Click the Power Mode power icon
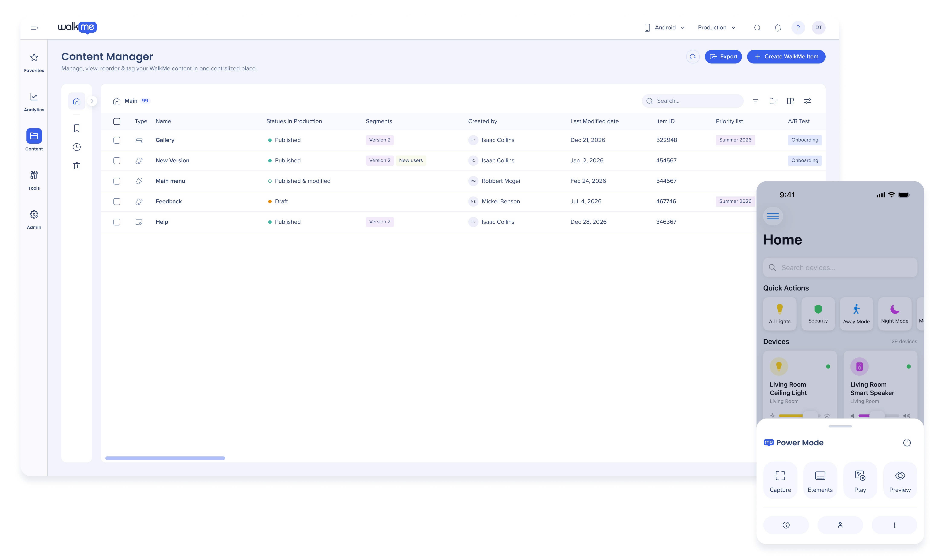Image resolution: width=945 pixels, height=560 pixels. pyautogui.click(x=906, y=443)
